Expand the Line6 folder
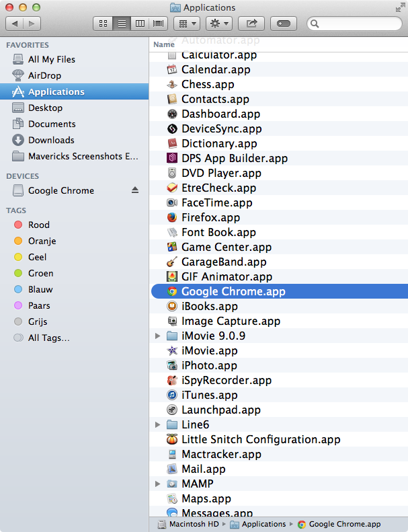The image size is (408, 532). (x=157, y=425)
